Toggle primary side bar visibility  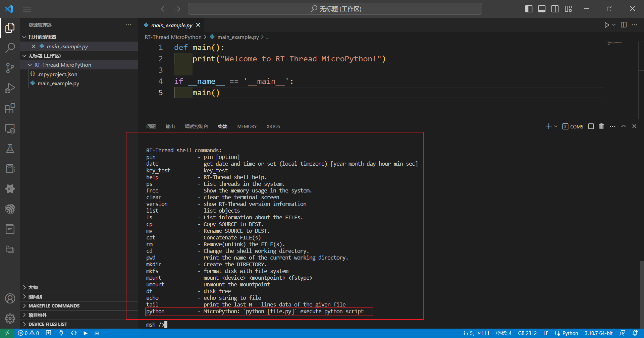529,9
